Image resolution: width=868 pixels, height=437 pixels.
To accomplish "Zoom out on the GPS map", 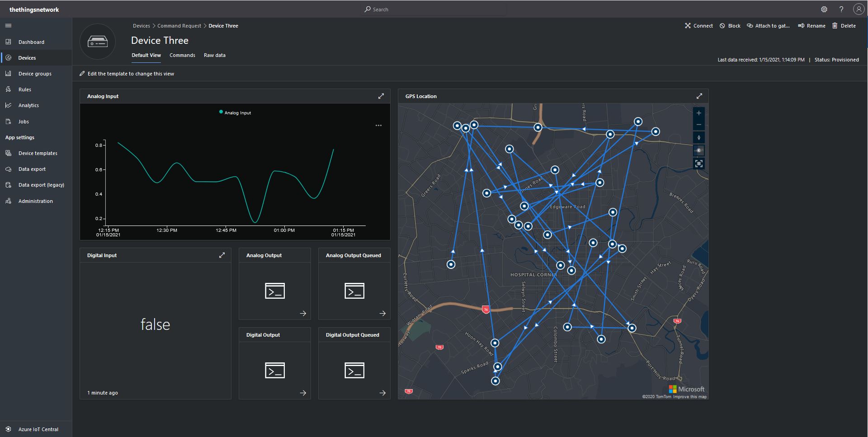I will click(x=698, y=125).
